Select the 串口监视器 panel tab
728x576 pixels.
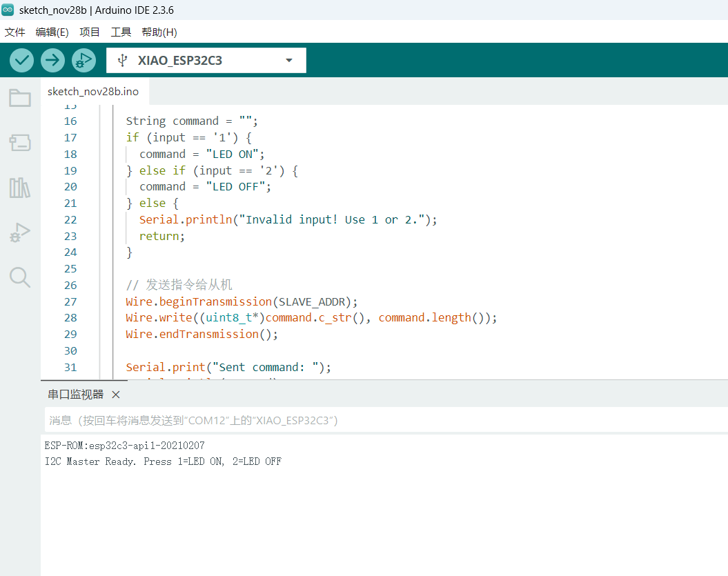pos(76,395)
